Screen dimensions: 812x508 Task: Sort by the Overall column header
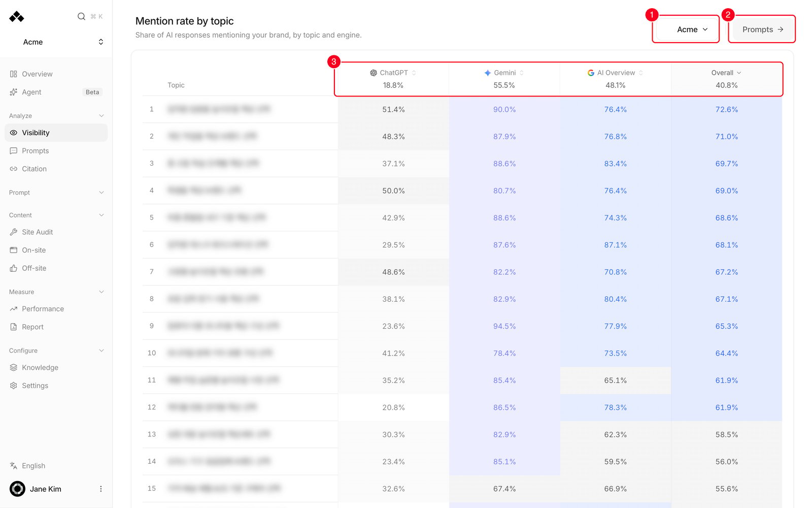pos(726,73)
